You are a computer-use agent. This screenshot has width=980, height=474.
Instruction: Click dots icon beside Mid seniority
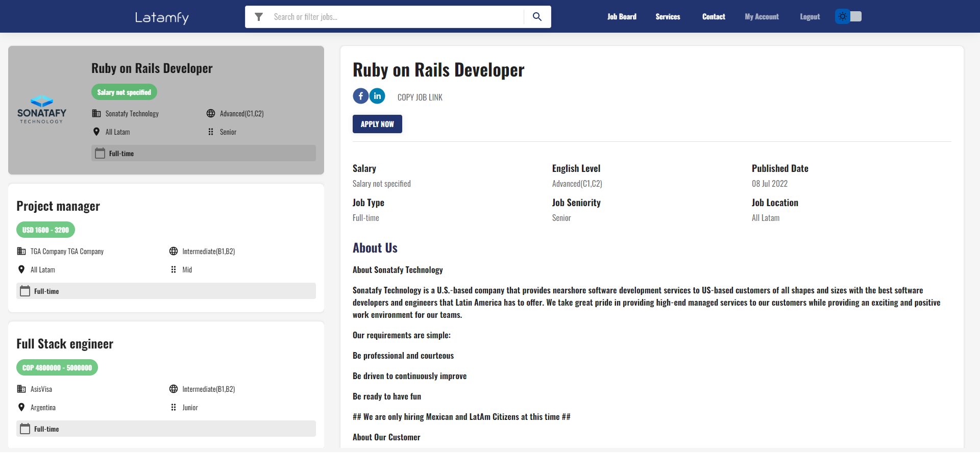174,269
